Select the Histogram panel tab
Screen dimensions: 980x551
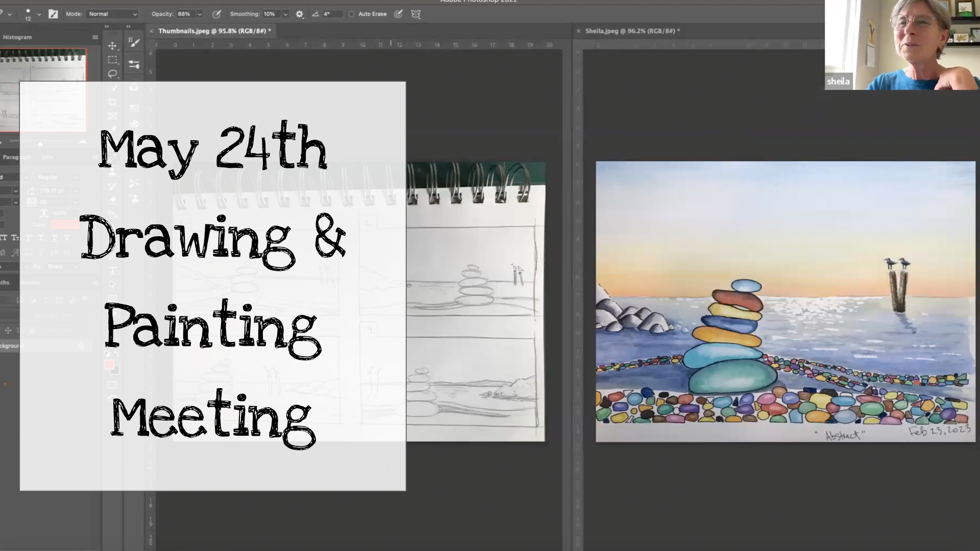click(x=17, y=37)
